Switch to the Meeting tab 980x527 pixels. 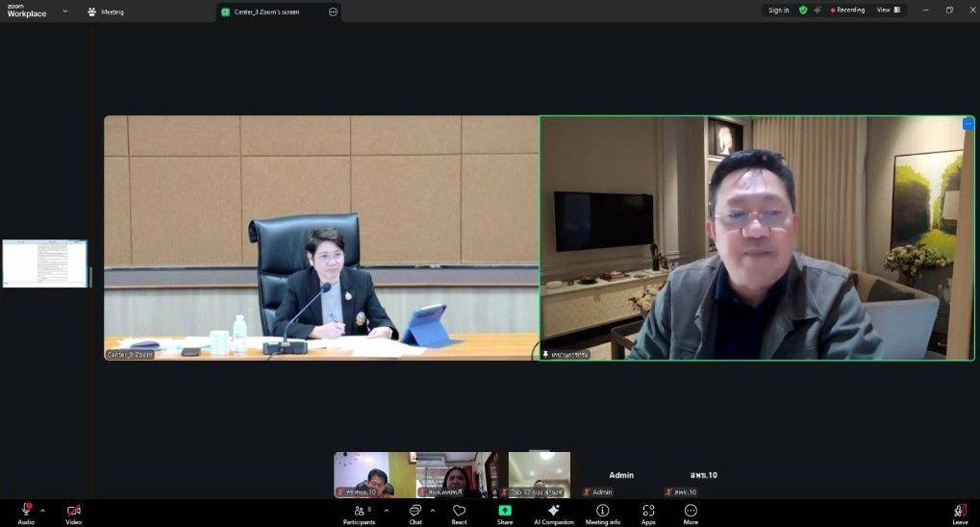[x=106, y=12]
